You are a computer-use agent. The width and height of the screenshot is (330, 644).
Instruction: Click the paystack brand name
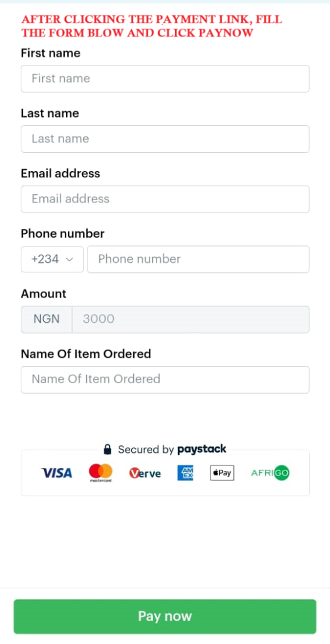click(202, 449)
